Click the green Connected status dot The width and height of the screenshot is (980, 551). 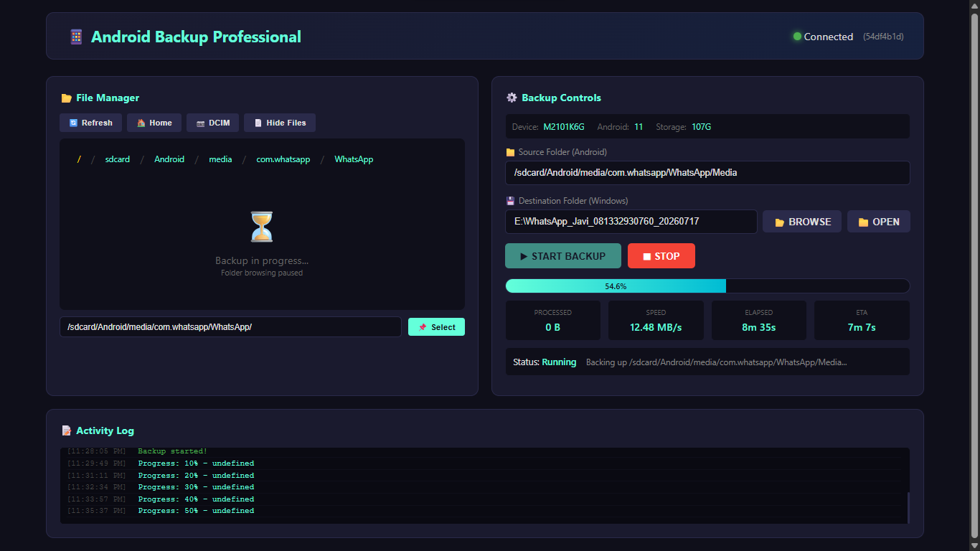(x=797, y=37)
